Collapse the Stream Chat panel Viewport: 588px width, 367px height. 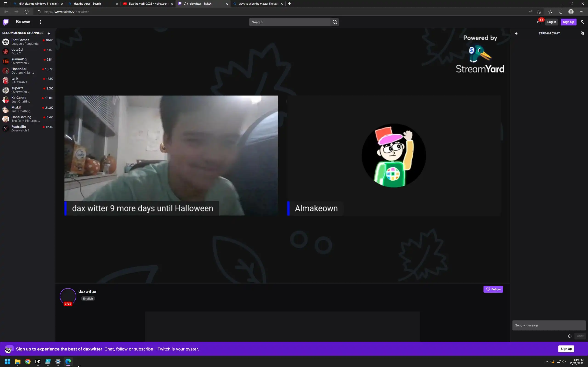tap(516, 33)
